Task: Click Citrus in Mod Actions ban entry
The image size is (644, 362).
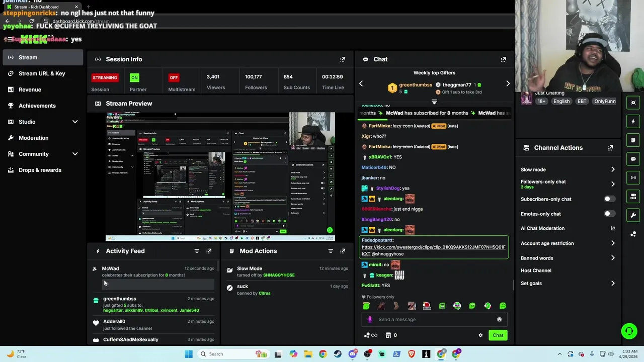Action: (264, 293)
